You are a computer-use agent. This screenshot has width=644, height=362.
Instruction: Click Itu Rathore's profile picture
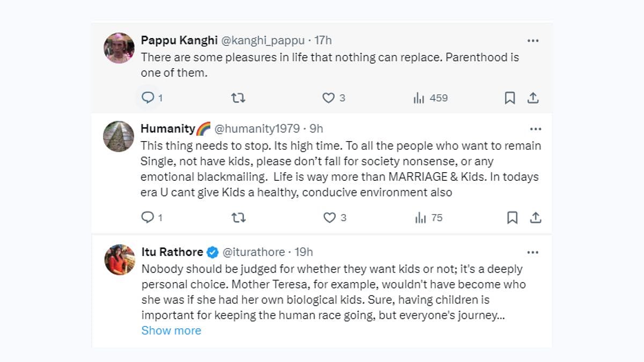(x=119, y=260)
